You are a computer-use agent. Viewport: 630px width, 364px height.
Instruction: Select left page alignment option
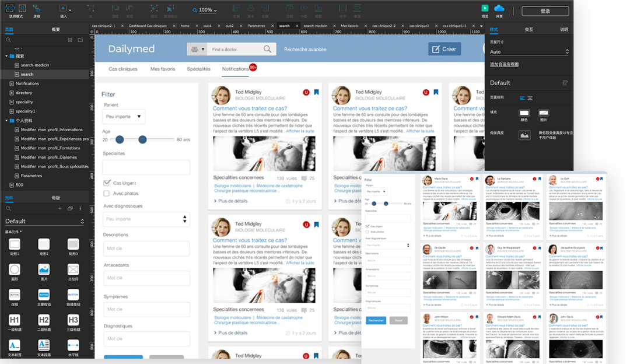(x=522, y=98)
